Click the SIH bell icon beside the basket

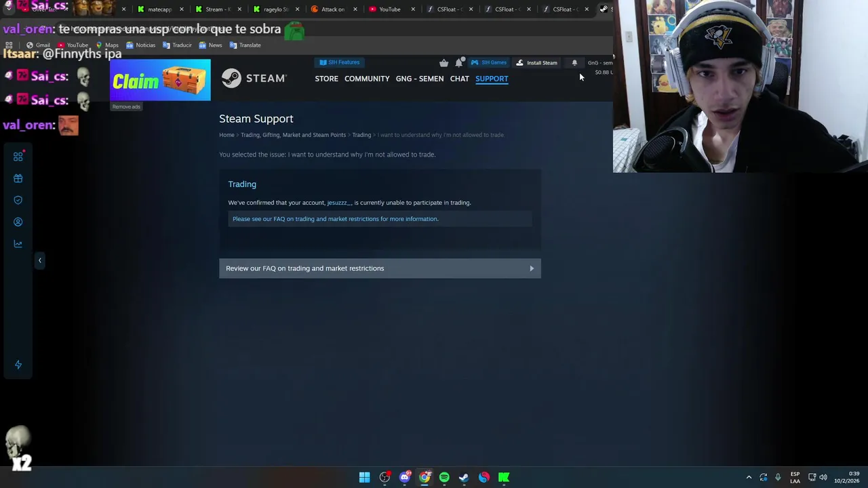[459, 62]
